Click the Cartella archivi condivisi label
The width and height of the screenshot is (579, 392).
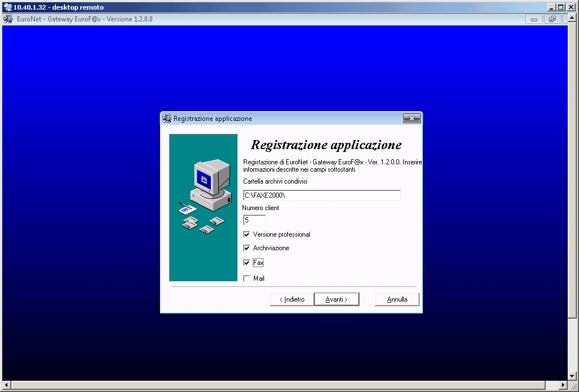point(275,181)
